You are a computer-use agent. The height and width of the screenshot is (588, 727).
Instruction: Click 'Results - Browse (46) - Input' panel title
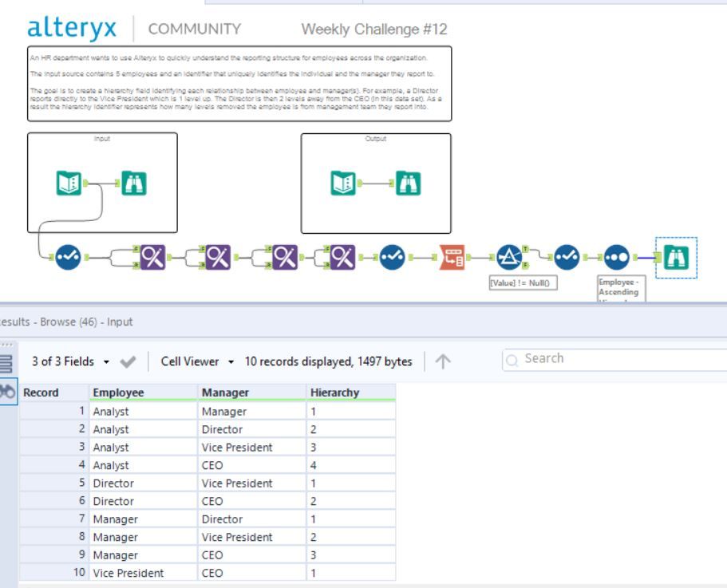point(66,322)
